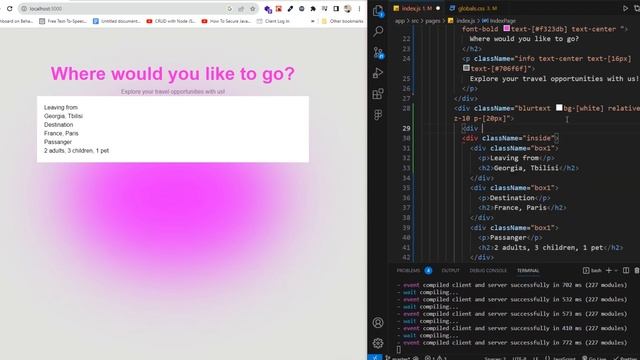Screen dimensions: 640x360
Task: Open the browser Extensions puzzle icon
Action: 313,9
